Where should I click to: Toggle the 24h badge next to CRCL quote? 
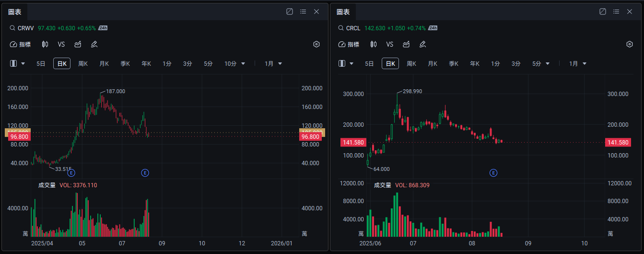point(433,28)
